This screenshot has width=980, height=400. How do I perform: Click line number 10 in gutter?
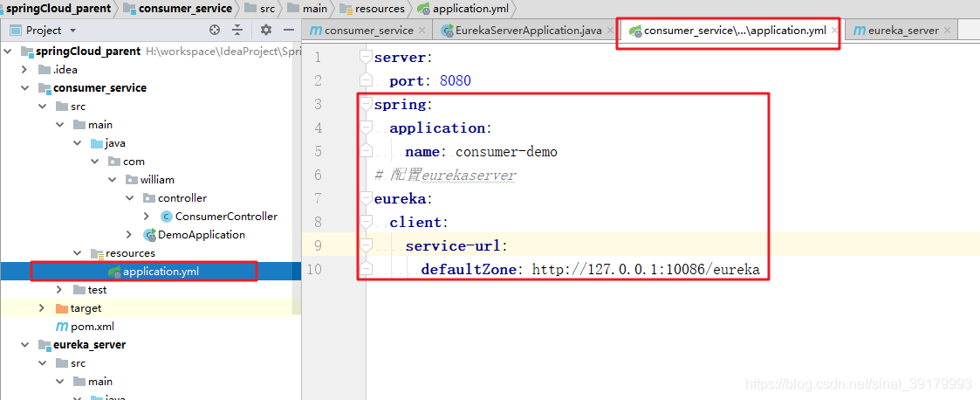(314, 270)
